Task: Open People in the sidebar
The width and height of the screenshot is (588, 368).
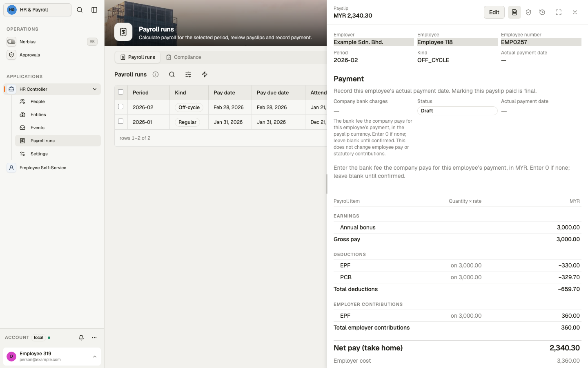Action: [x=58, y=101]
